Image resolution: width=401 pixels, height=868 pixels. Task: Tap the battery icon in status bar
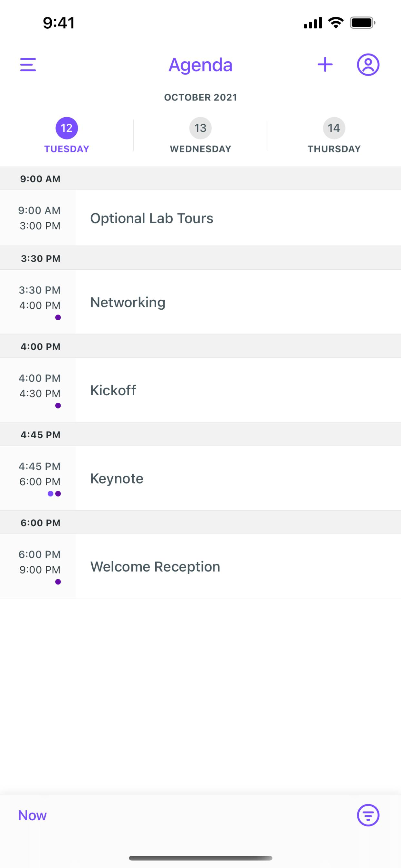pos(363,23)
